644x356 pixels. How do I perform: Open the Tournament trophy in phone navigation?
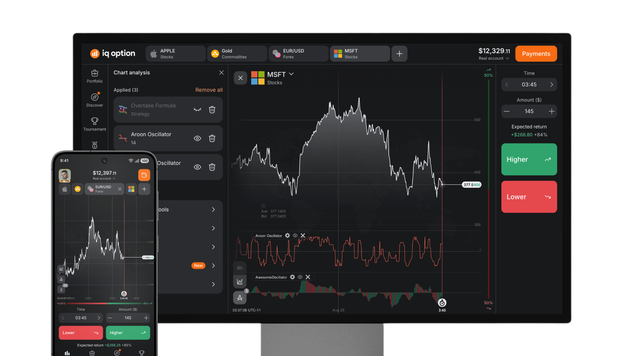click(x=142, y=353)
